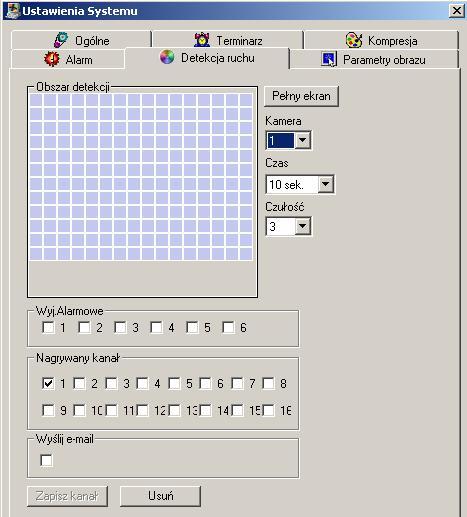Click the color wheel Detekcja ruchu icon
The height and width of the screenshot is (517, 467).
(x=167, y=57)
